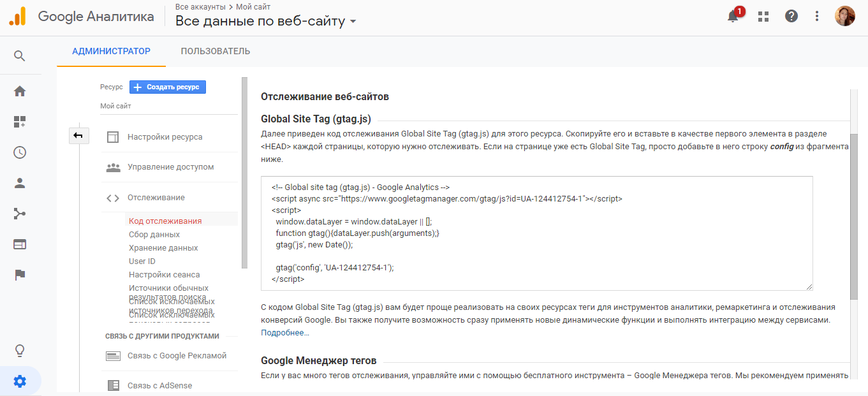Open the three-dot more options menu
The height and width of the screenshot is (396, 868).
click(818, 17)
